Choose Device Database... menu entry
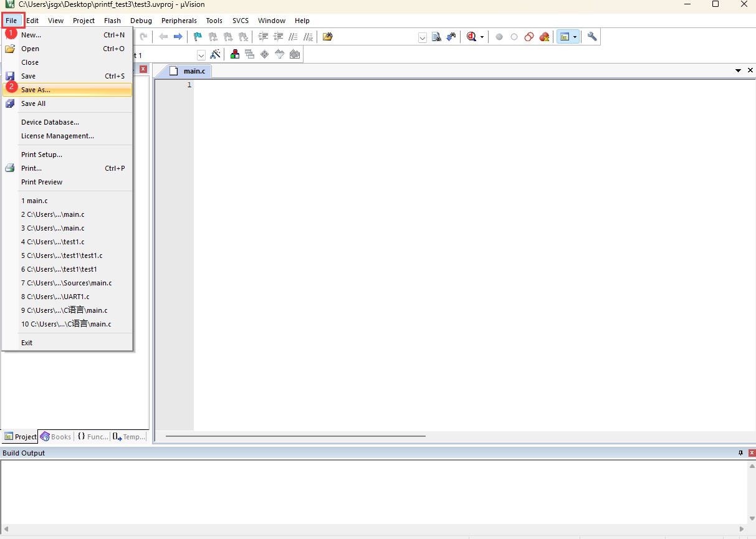Image resolution: width=756 pixels, height=539 pixels. (x=50, y=122)
